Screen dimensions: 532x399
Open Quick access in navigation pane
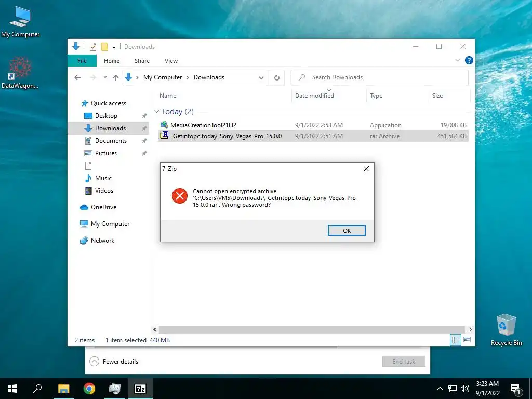(x=108, y=103)
